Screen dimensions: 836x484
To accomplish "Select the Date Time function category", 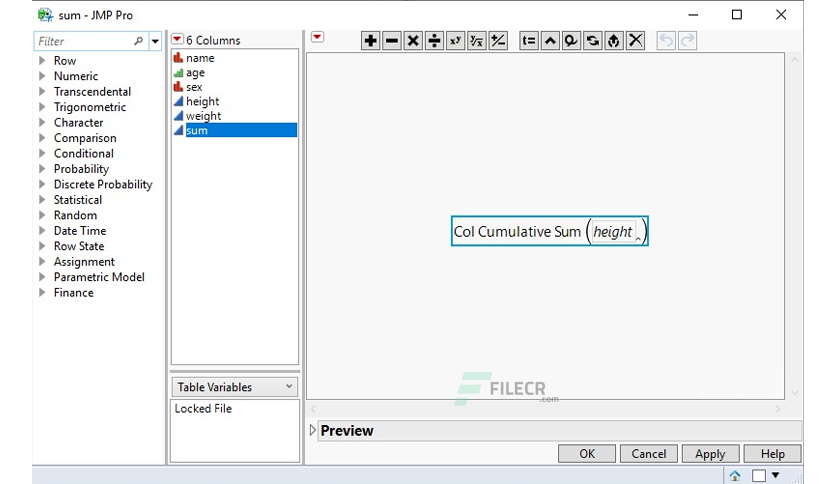I will pos(80,231).
